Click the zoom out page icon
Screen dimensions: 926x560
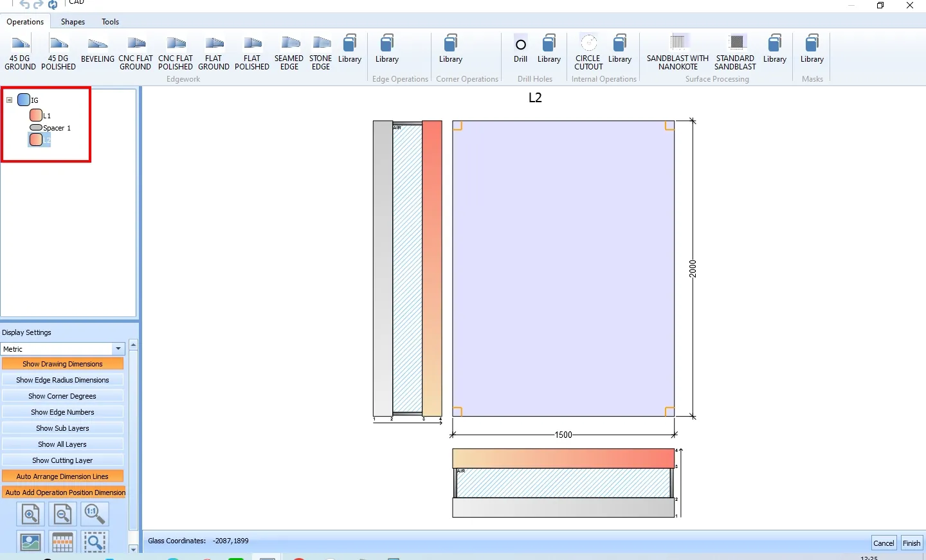pos(62,514)
